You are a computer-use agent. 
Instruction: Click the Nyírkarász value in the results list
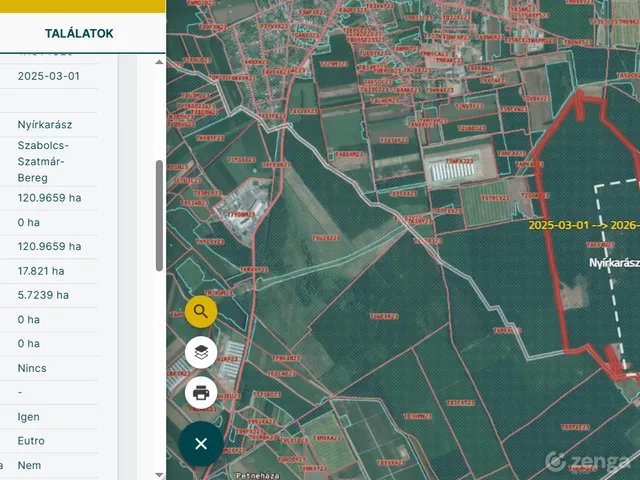coord(44,125)
